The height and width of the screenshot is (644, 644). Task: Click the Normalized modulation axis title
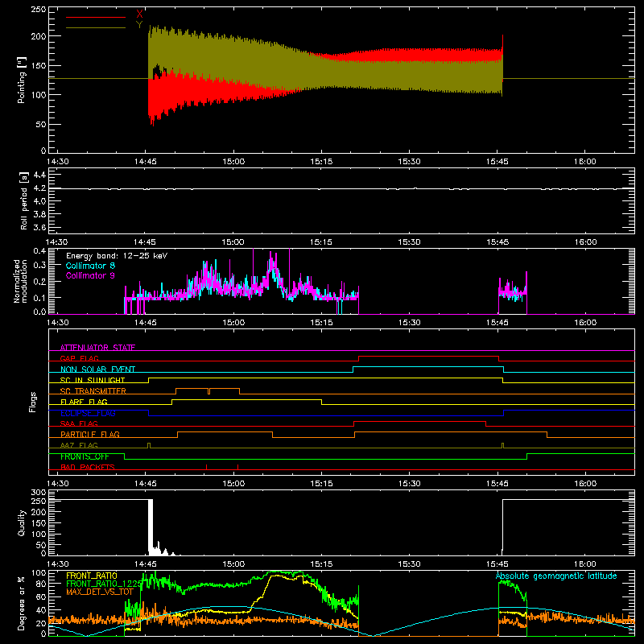point(20,281)
